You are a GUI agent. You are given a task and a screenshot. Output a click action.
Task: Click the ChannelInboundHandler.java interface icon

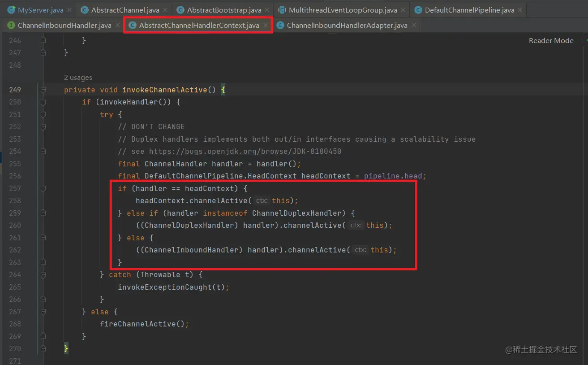pos(11,26)
